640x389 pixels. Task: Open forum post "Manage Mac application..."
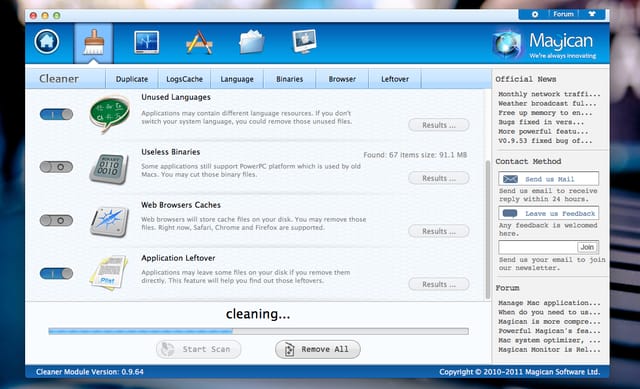(x=549, y=303)
